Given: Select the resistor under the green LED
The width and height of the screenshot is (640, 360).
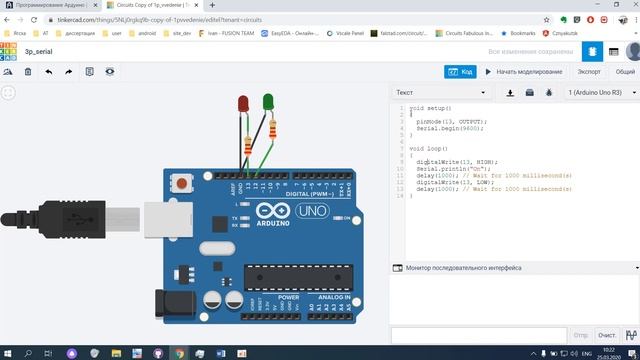Looking at the screenshot, I should 273,130.
